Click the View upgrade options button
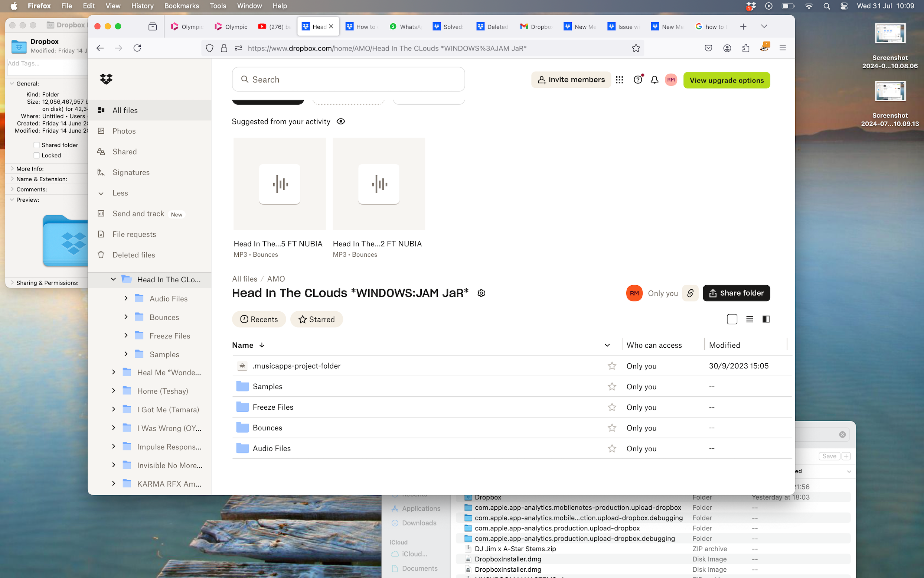Image resolution: width=924 pixels, height=578 pixels. (727, 80)
